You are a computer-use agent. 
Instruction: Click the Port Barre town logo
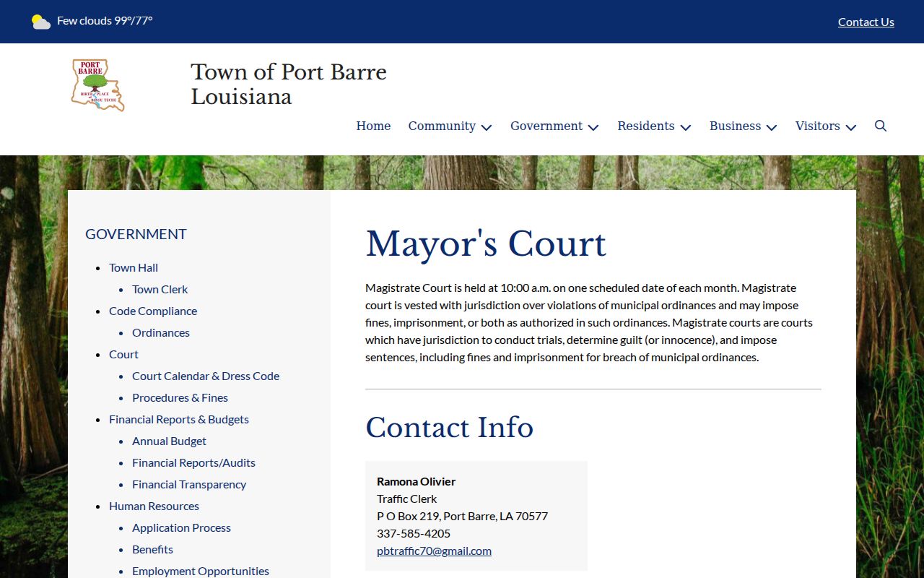coord(98,85)
